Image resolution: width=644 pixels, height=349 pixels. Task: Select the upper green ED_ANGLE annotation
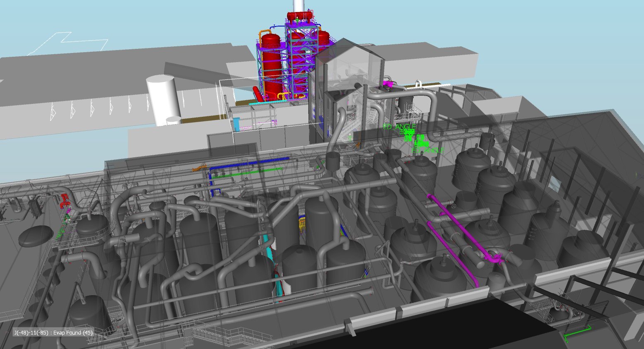pyautogui.click(x=399, y=127)
